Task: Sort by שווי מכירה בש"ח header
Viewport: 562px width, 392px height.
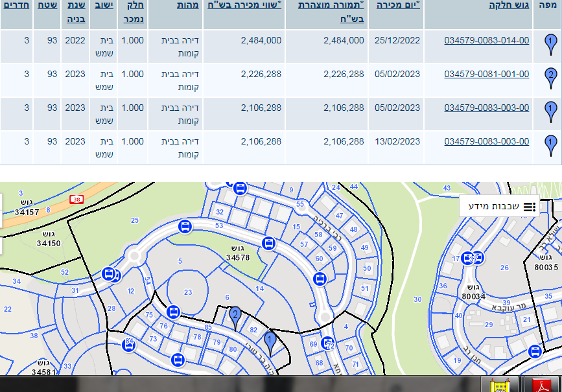Action: pyautogui.click(x=244, y=5)
